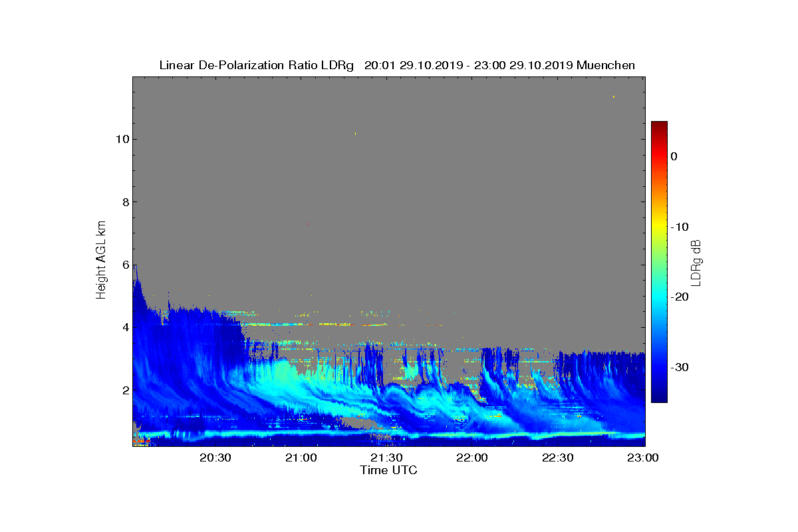Click the colorbar tick label -10

[679, 227]
